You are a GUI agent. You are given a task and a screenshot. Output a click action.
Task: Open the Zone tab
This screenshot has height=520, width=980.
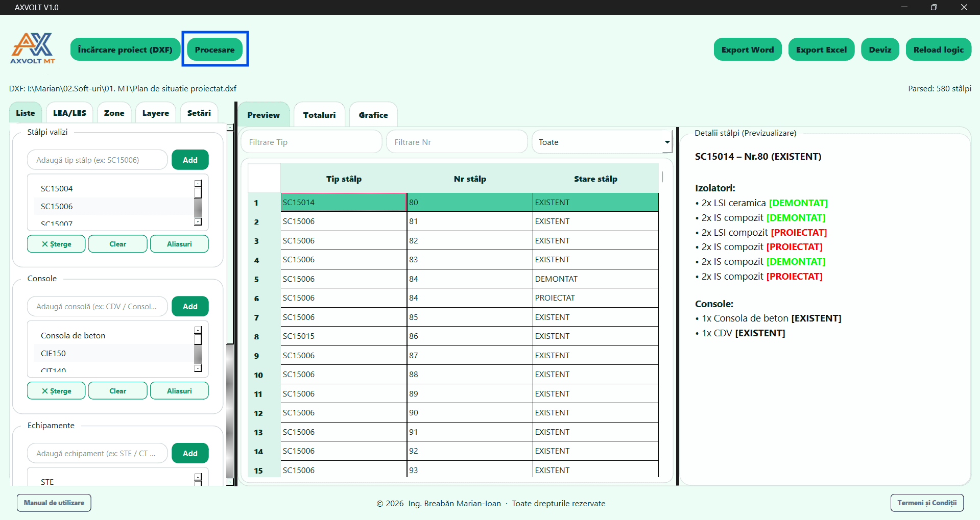click(114, 113)
